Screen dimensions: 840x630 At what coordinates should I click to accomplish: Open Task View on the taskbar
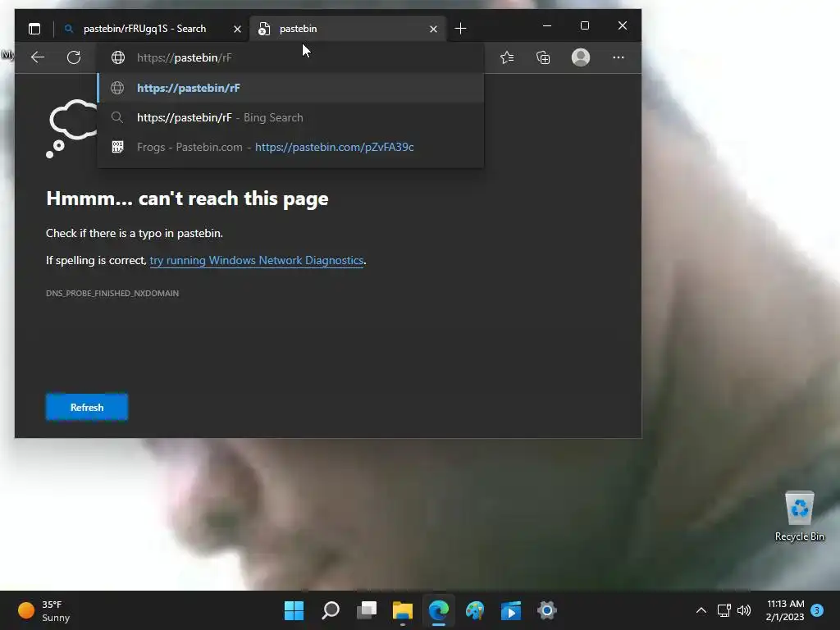tap(367, 610)
